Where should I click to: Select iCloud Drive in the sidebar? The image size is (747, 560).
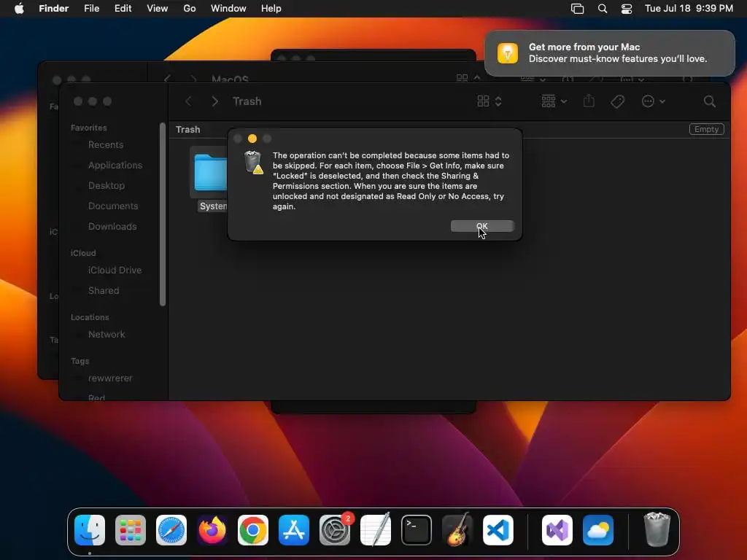pyautogui.click(x=115, y=270)
